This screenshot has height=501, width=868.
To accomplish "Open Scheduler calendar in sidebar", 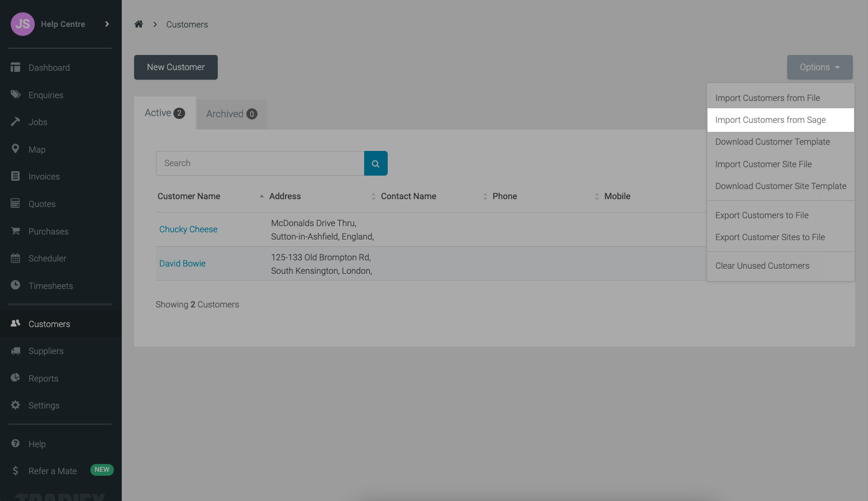I will (x=16, y=259).
